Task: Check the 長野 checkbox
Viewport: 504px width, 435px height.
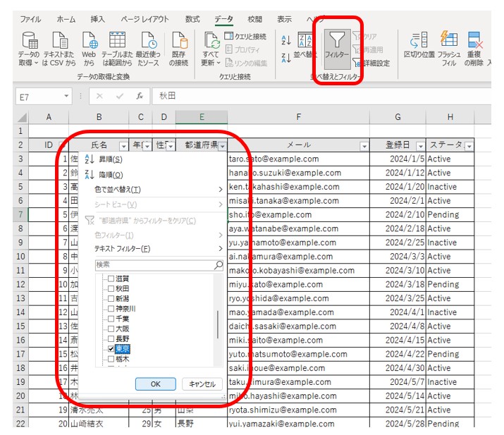Action: (111, 338)
